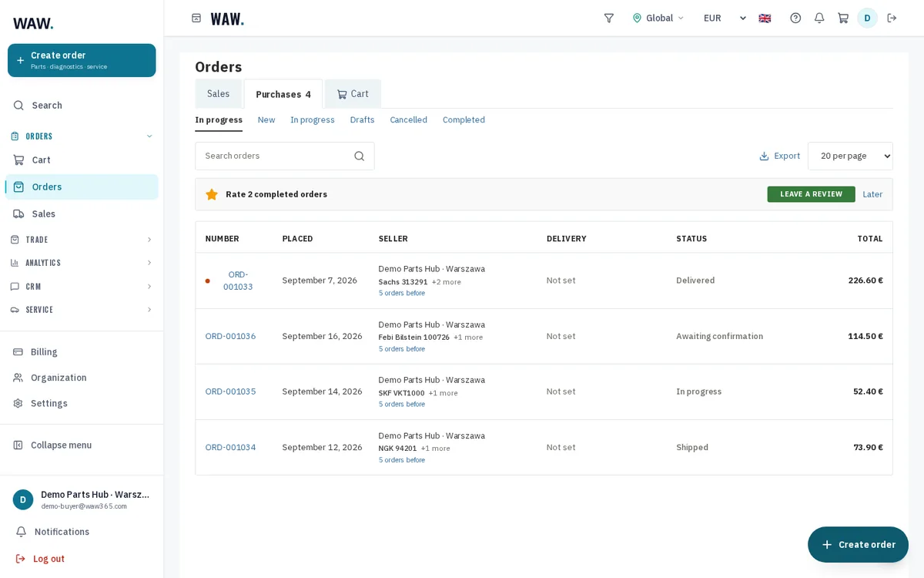Click the demo-buyer@waw365.com account text
The height and width of the screenshot is (578, 924).
[x=84, y=506]
